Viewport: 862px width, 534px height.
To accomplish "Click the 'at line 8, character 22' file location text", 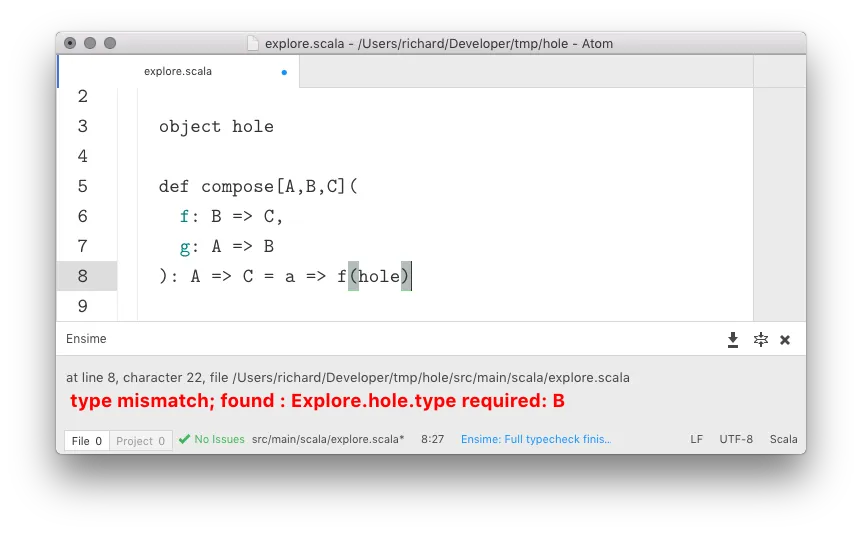I will click(x=347, y=377).
